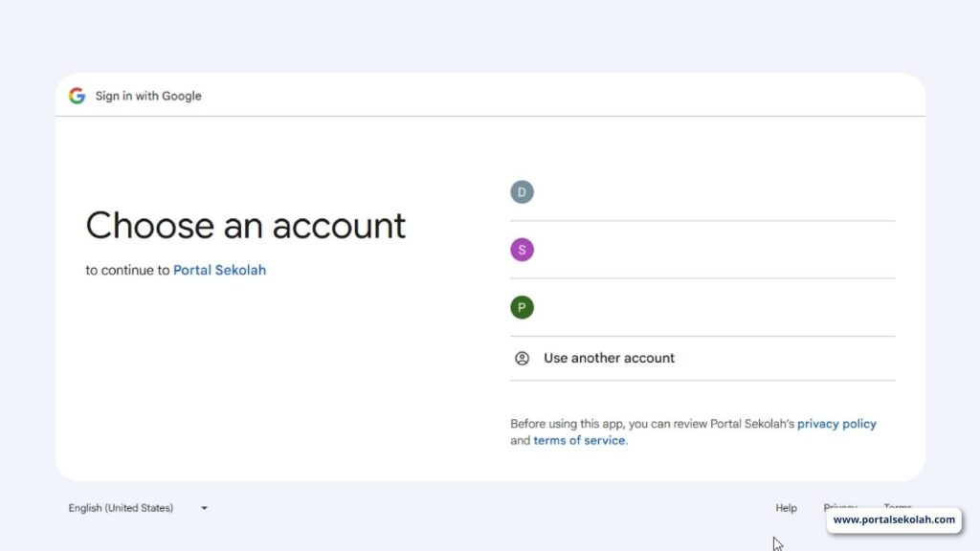Choose the middle account row in the list

tap(702, 250)
